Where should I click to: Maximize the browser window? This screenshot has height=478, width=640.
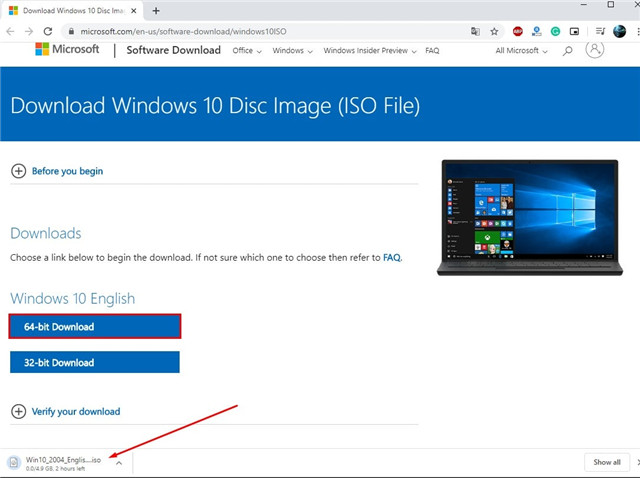coord(611,4)
